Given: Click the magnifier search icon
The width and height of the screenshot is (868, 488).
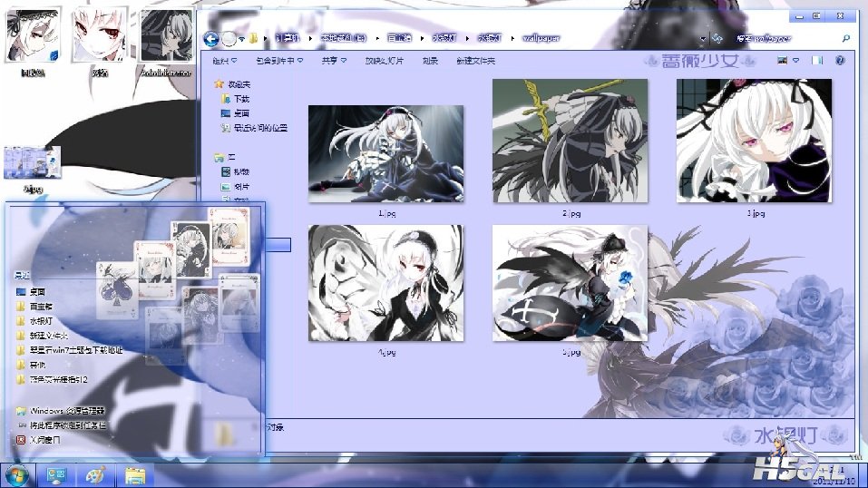Looking at the screenshot, I should (x=846, y=38).
